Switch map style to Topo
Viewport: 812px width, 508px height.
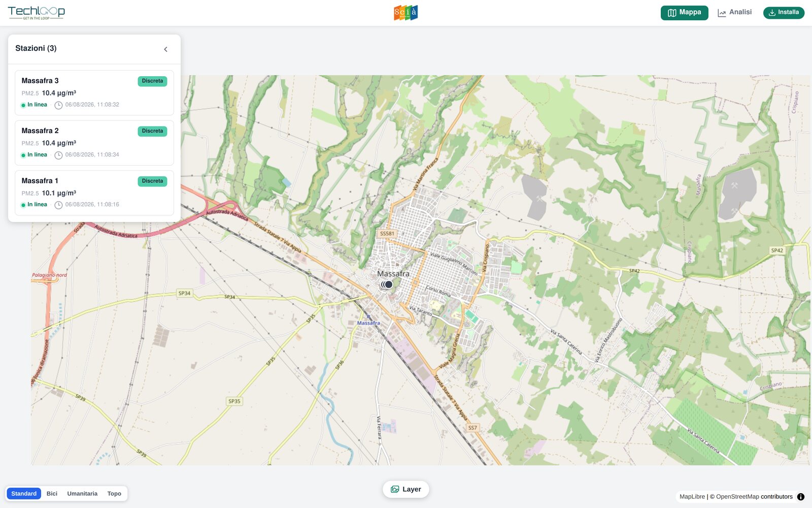[x=114, y=494]
